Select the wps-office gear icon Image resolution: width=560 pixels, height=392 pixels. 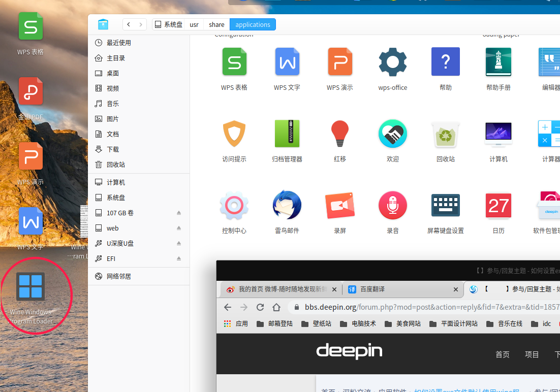(392, 62)
